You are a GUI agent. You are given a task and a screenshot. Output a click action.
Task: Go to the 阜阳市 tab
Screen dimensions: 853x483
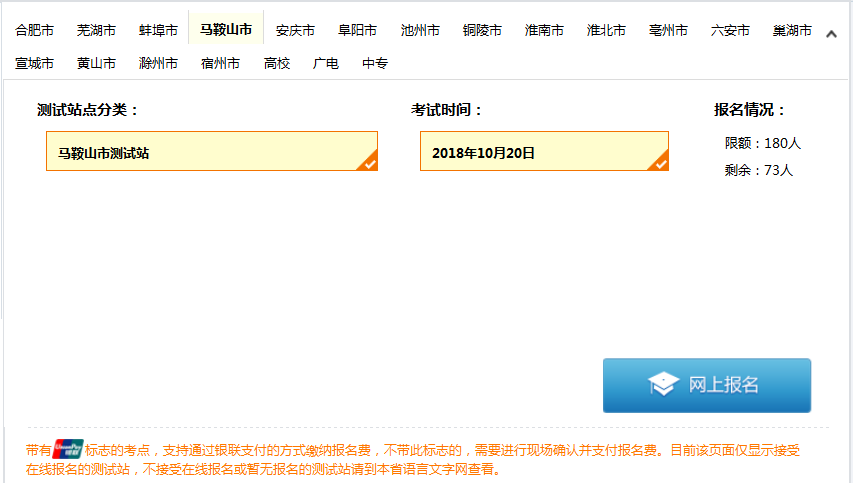[357, 30]
